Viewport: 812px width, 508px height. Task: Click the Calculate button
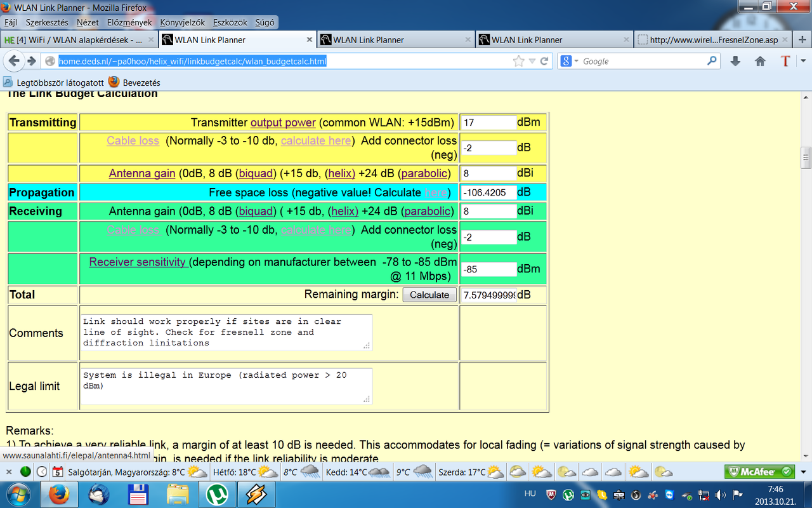point(429,295)
